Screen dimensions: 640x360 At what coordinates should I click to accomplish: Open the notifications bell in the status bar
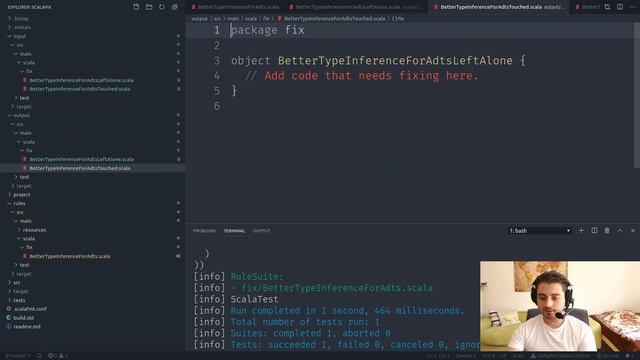(x=628, y=356)
